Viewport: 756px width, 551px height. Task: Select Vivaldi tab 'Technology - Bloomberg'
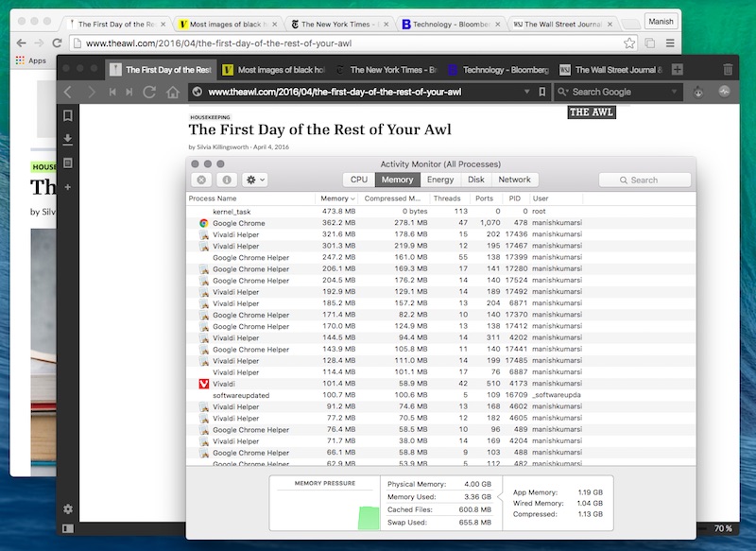point(499,70)
